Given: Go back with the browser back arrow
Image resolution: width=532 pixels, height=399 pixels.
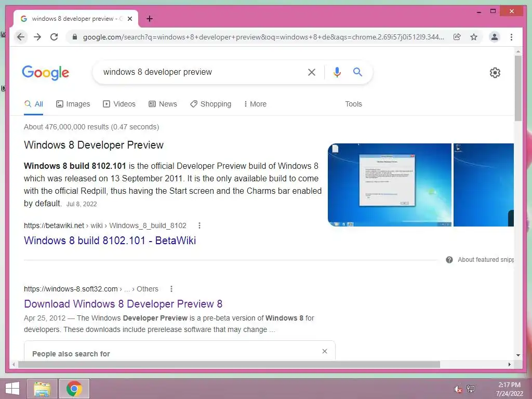Looking at the screenshot, I should coord(21,37).
